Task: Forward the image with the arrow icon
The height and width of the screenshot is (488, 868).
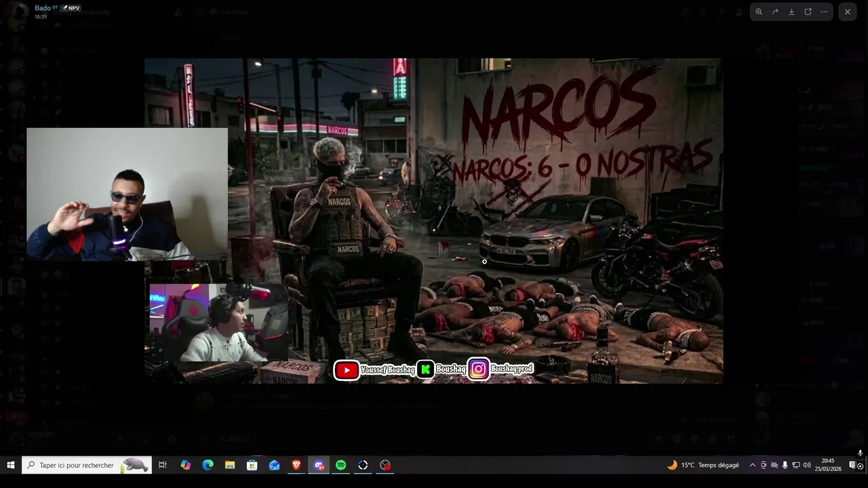Action: (775, 12)
